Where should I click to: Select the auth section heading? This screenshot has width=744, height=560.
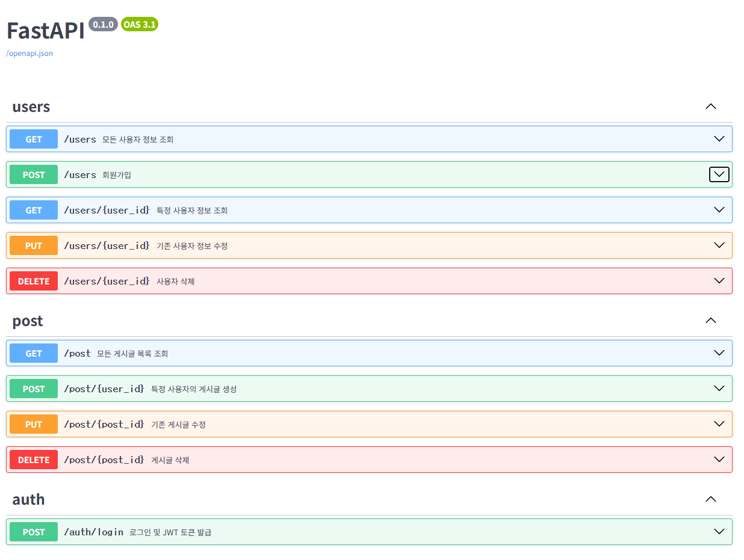[28, 499]
